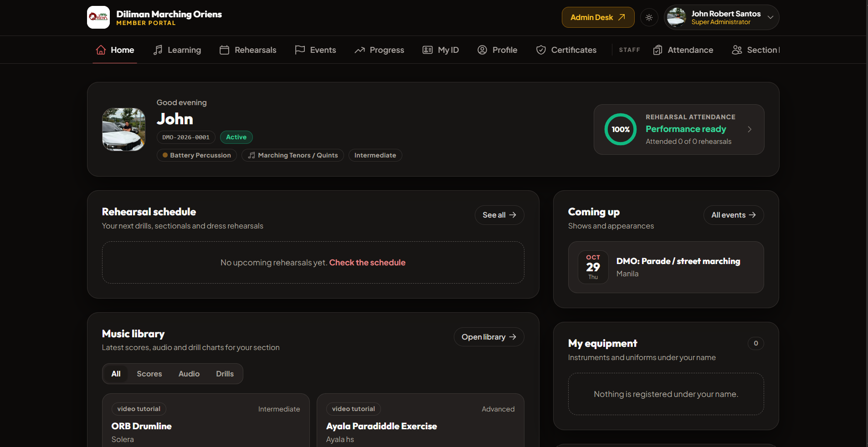Open the Ayala Paradiddle Exercise card

pyautogui.click(x=421, y=420)
